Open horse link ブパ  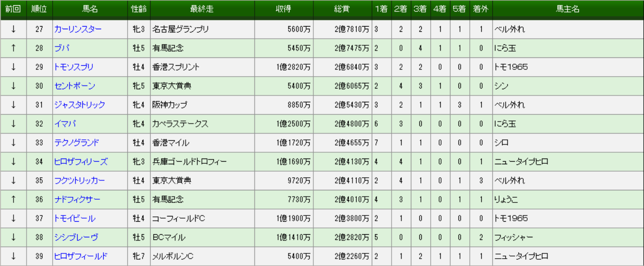point(62,48)
